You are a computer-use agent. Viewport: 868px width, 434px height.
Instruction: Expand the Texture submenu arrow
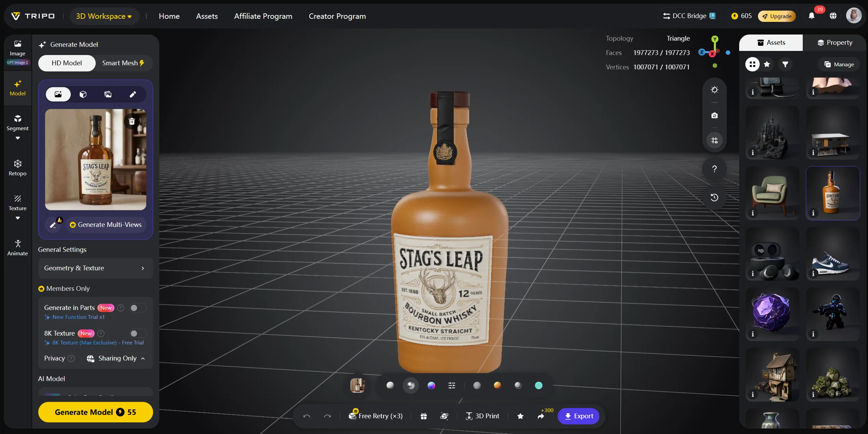tap(17, 218)
